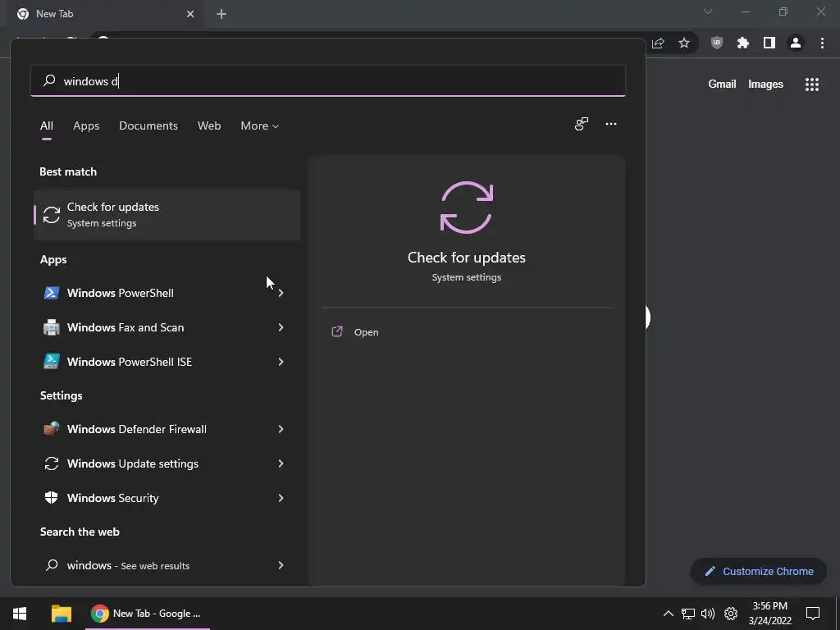This screenshot has width=840, height=630.
Task: Open the uBlock Origin extension icon
Action: pos(716,43)
